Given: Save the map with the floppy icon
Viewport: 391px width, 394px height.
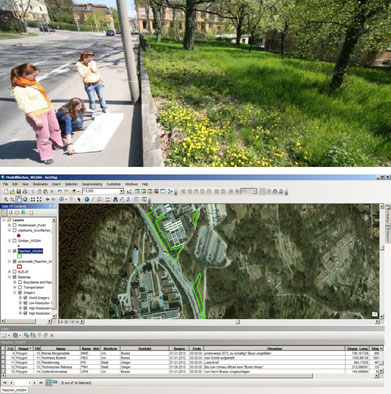Looking at the screenshot, I should (x=19, y=191).
